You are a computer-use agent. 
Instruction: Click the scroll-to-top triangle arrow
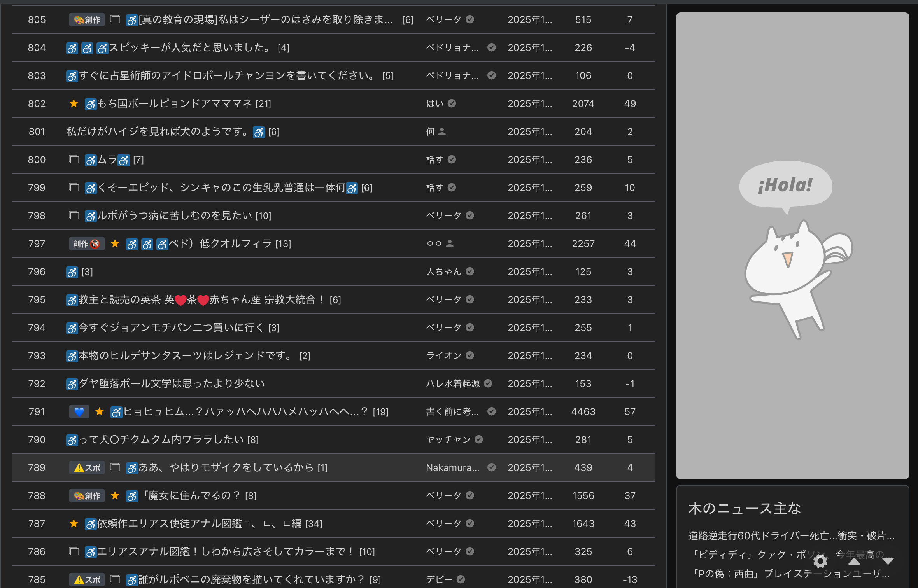coord(854,561)
